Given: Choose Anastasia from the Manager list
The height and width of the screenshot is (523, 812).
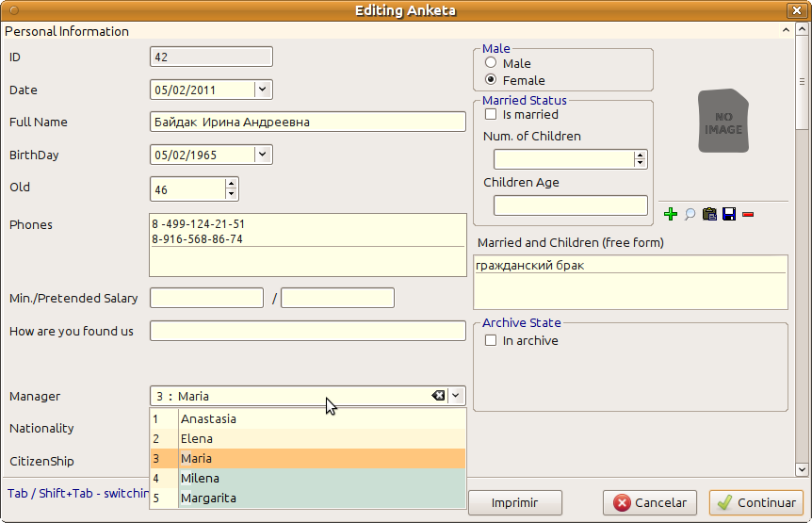Looking at the screenshot, I should [308, 418].
